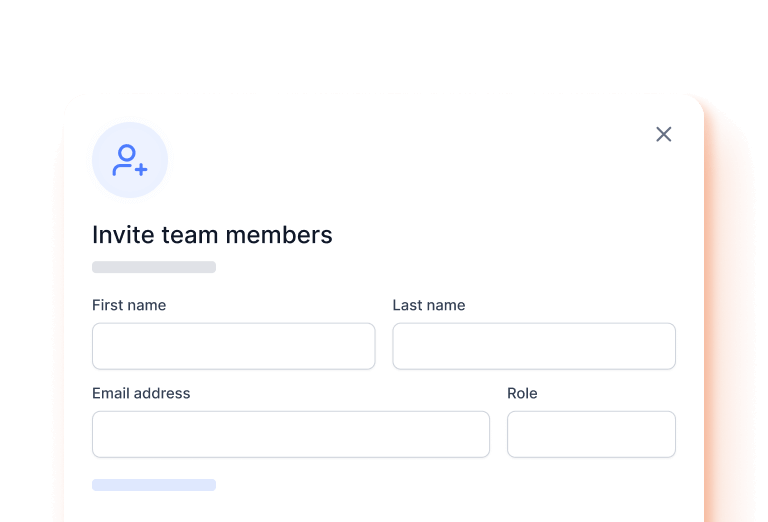Focus the First name input field
Screen dimensions: 768x522
tap(233, 346)
